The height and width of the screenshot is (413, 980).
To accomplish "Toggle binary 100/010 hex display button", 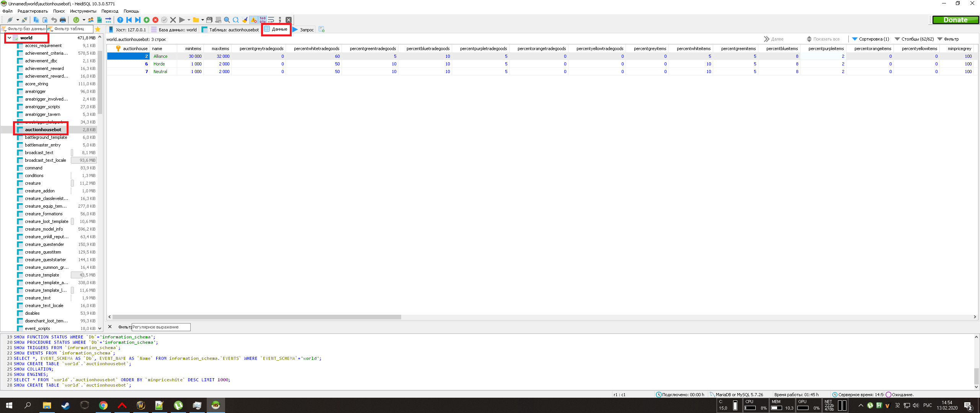I will (x=263, y=20).
